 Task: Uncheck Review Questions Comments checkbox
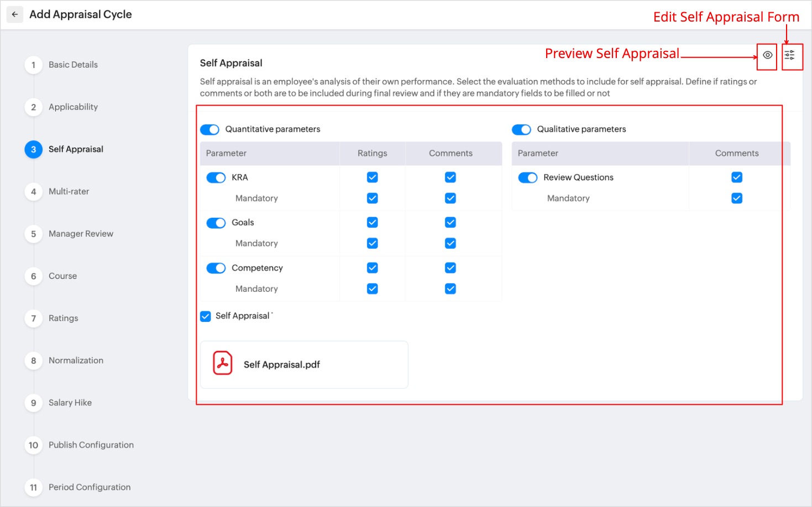point(737,177)
